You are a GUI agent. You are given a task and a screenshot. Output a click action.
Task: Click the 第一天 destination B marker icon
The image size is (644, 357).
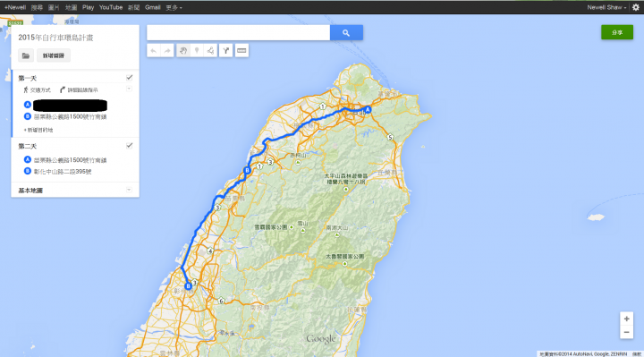(28, 116)
